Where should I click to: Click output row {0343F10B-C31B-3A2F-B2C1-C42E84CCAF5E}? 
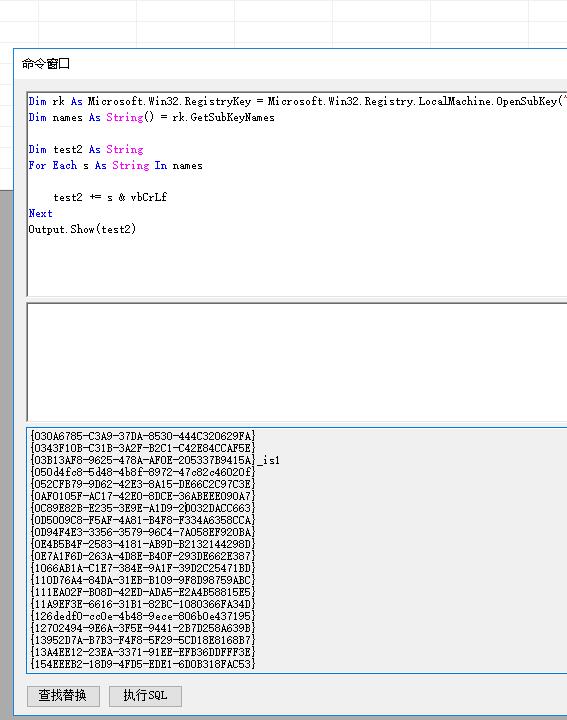pyautogui.click(x=143, y=448)
